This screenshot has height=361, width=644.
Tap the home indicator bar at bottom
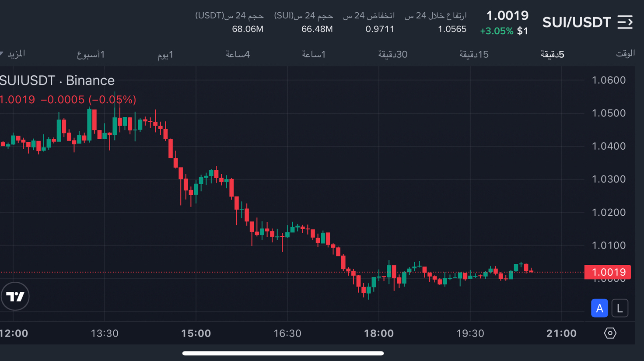283,353
